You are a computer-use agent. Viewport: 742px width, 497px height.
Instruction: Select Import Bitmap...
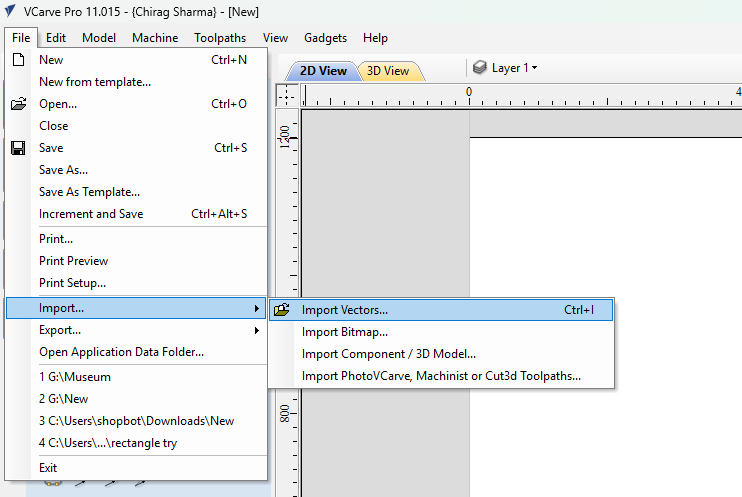coord(441,332)
